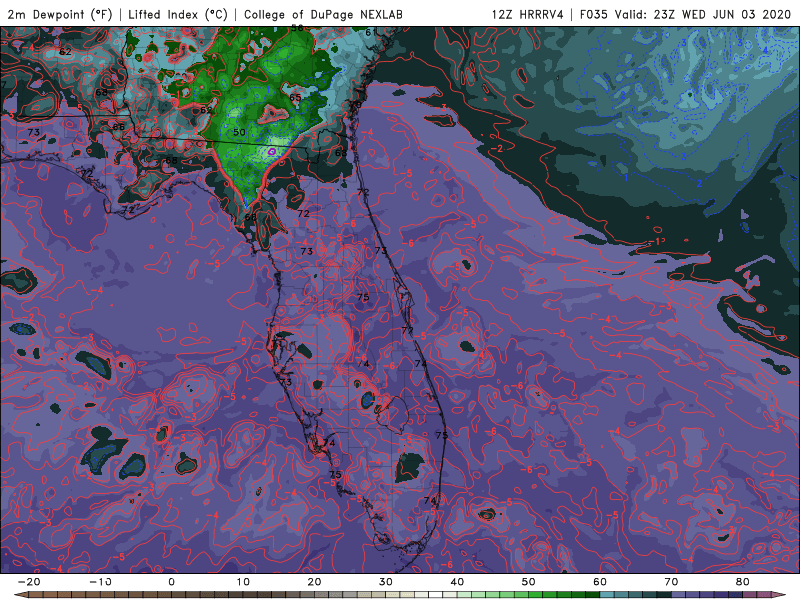Click the 'Lifted Index (°C)' title label
The height and width of the screenshot is (600, 800).
click(178, 14)
